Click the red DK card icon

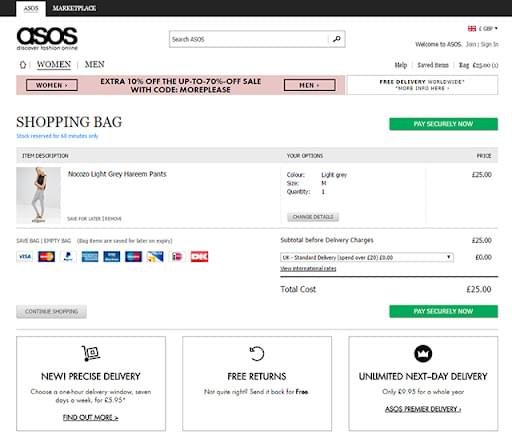pyautogui.click(x=199, y=256)
